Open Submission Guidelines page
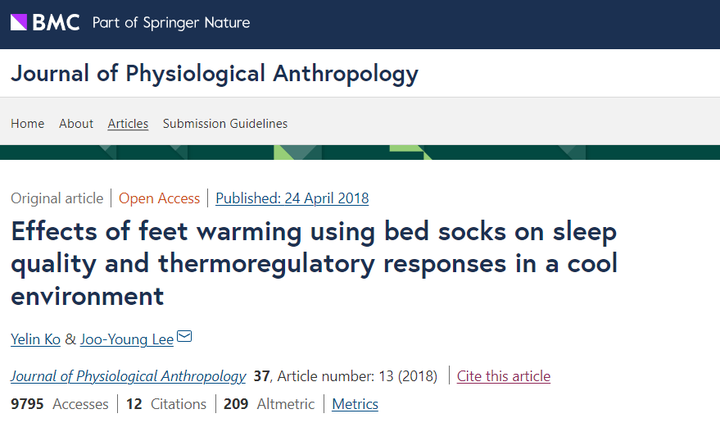Screen dimensions: 720x441 click(x=225, y=124)
